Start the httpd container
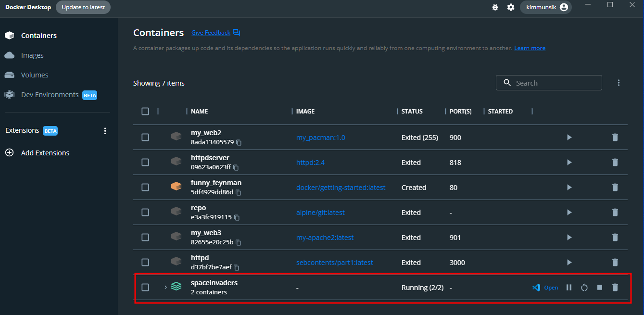The height and width of the screenshot is (315, 644). (x=569, y=263)
